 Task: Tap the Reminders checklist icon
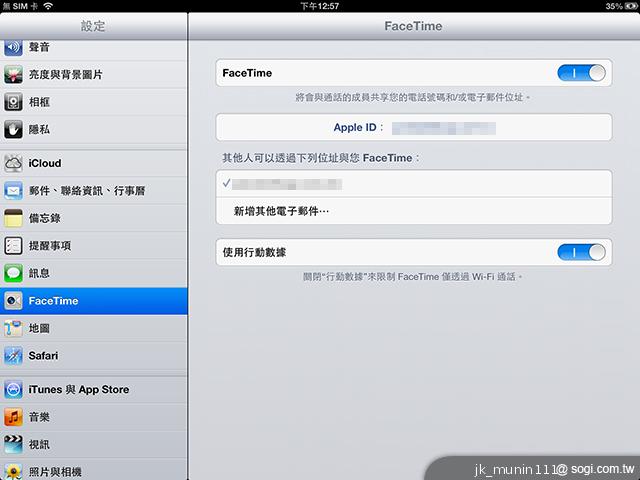coord(13,246)
